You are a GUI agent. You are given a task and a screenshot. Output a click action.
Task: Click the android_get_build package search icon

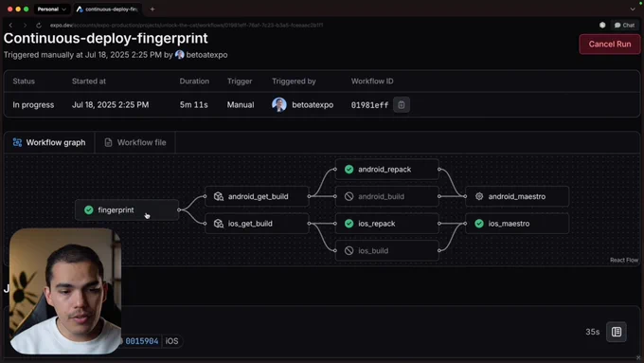point(219,196)
